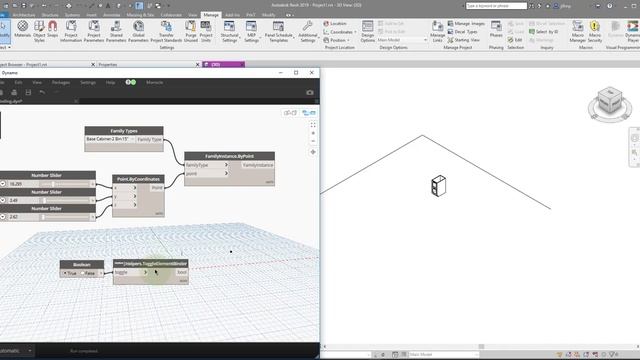Switch to the Manage ribbon tab
Image resolution: width=640 pixels, height=360 pixels.
coord(211,15)
